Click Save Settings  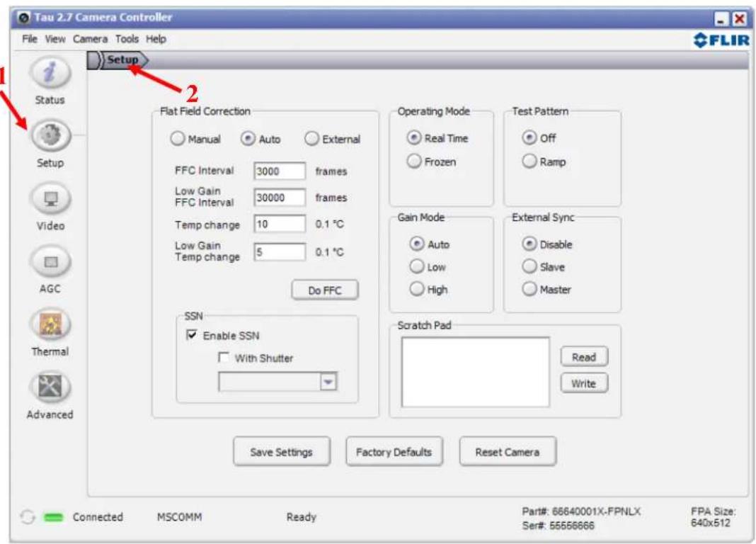tap(282, 451)
